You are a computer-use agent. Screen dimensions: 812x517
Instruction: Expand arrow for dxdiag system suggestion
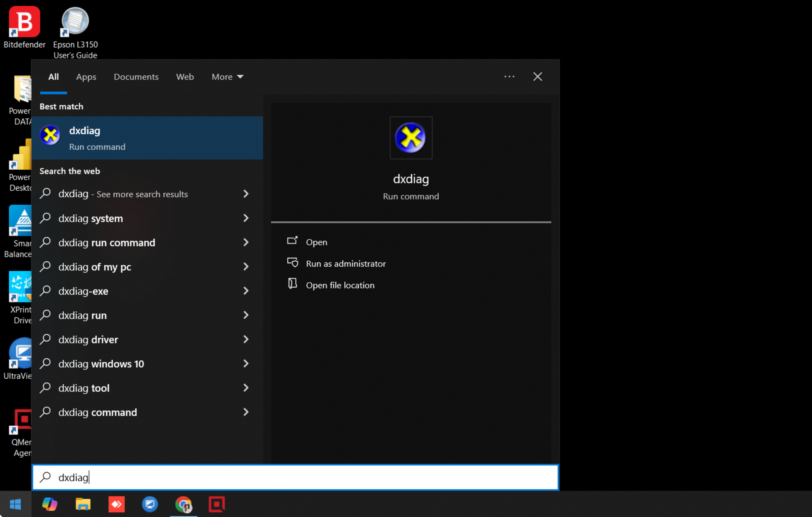pyautogui.click(x=246, y=218)
